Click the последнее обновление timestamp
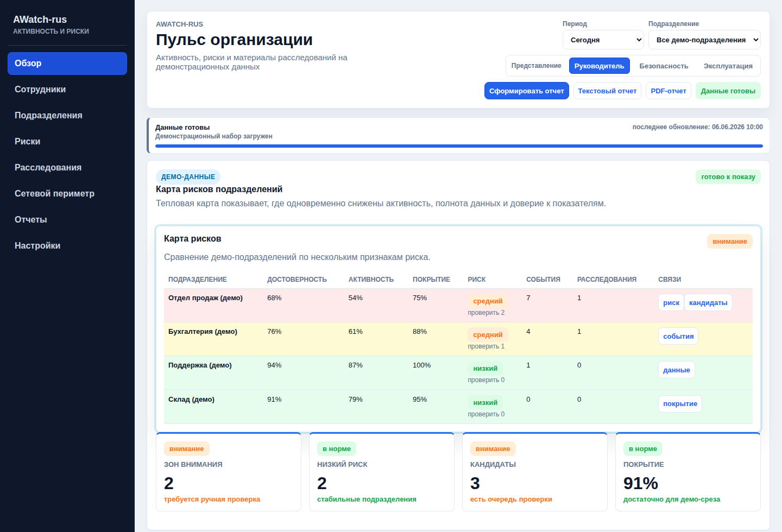Screen dimensions: 782x532 point(697,126)
